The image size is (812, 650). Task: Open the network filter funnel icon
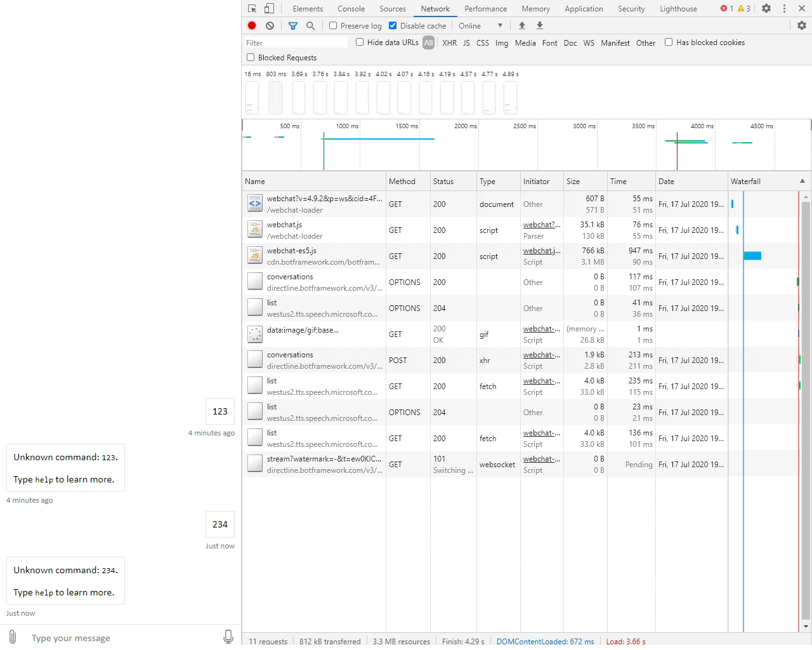tap(292, 25)
